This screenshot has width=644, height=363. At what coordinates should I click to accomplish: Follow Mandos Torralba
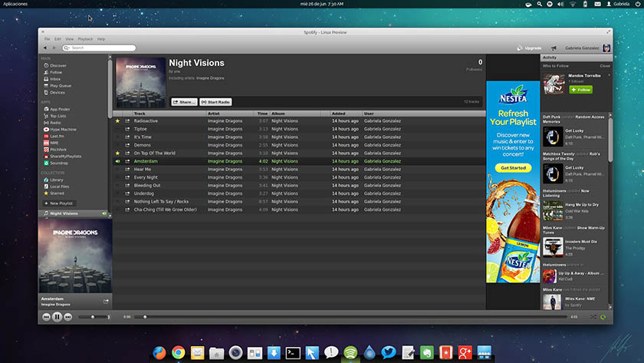tap(581, 90)
